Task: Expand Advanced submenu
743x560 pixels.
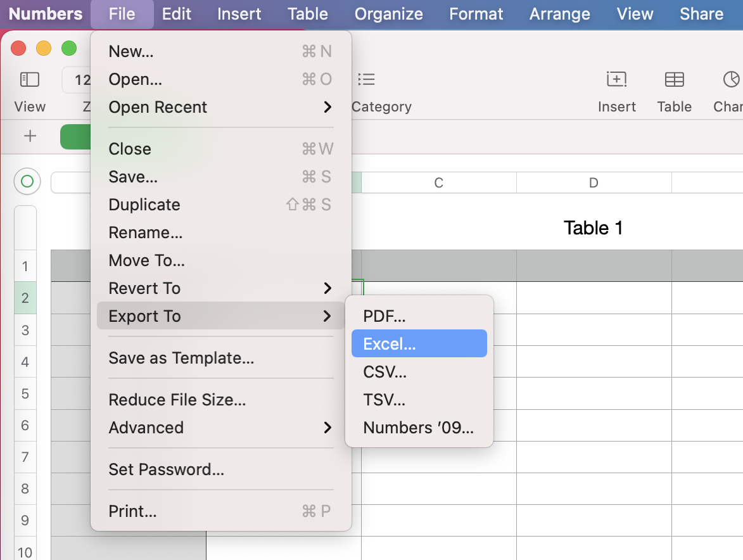Action: click(221, 428)
